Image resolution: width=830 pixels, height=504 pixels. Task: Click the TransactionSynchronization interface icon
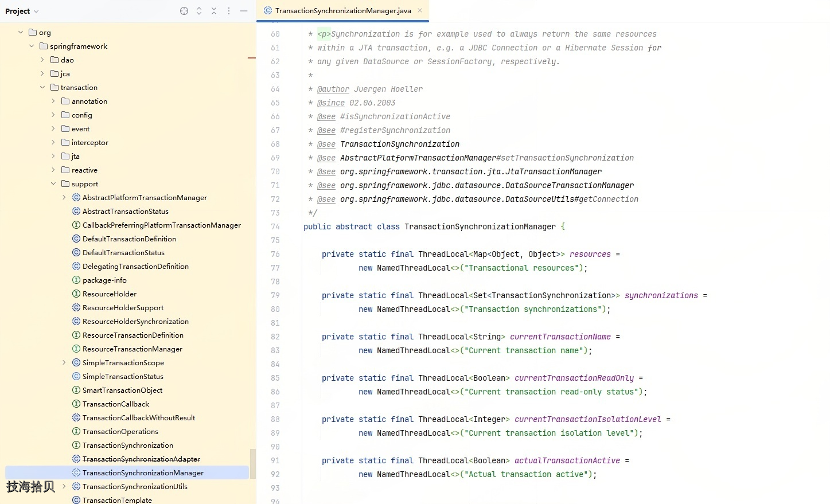[76, 446]
